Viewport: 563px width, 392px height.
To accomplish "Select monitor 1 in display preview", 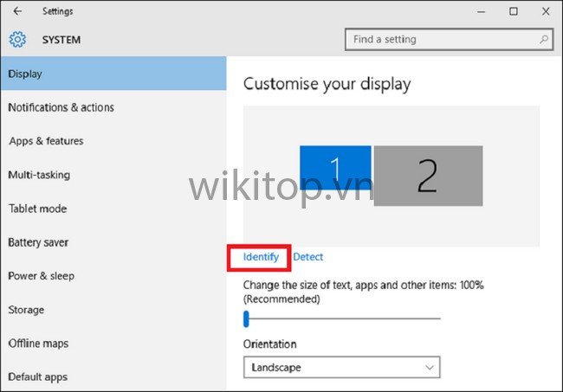I will click(335, 174).
